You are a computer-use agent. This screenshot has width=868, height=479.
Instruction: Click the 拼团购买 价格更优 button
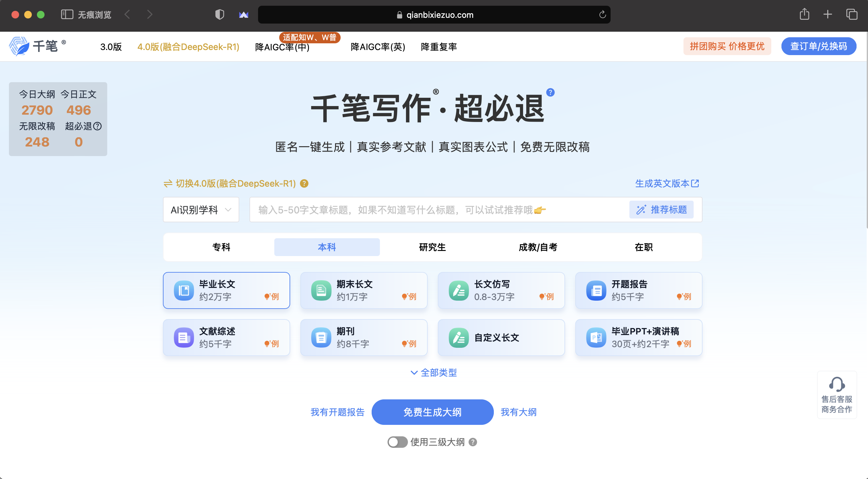pos(727,46)
